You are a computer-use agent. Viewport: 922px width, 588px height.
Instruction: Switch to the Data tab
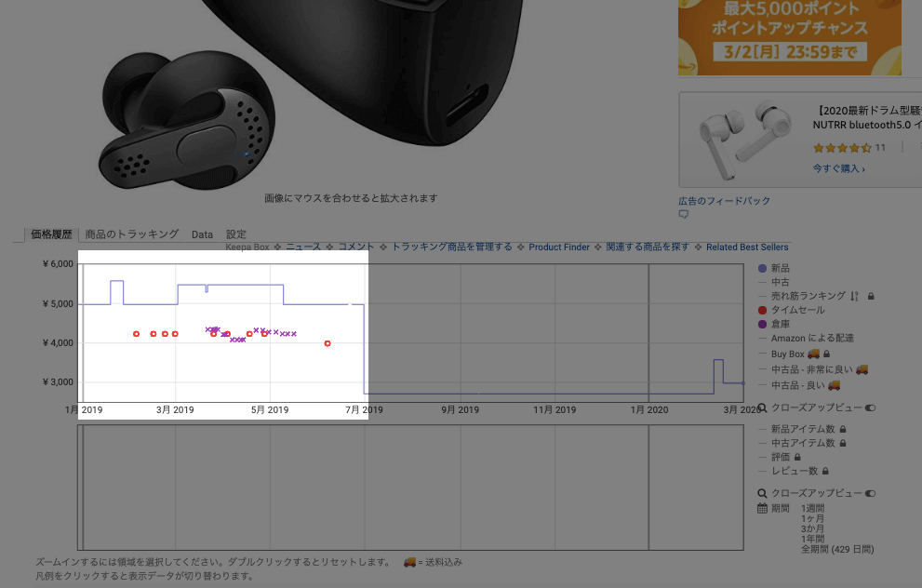pyautogui.click(x=202, y=234)
